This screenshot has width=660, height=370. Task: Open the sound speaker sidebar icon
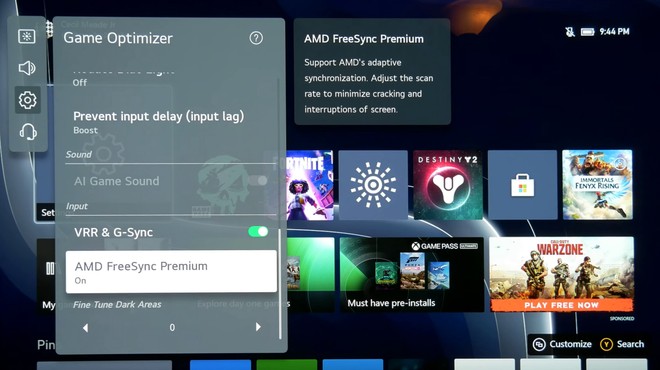pyautogui.click(x=27, y=68)
